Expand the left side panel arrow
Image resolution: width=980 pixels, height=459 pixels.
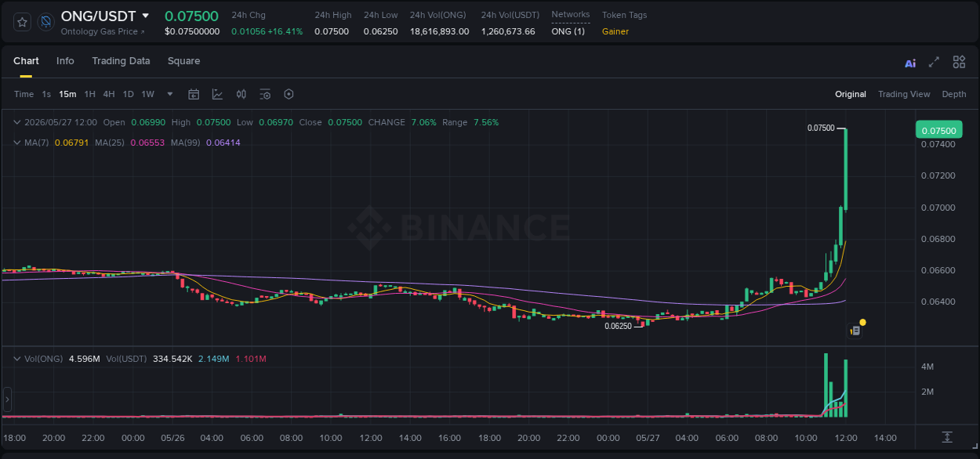8,399
